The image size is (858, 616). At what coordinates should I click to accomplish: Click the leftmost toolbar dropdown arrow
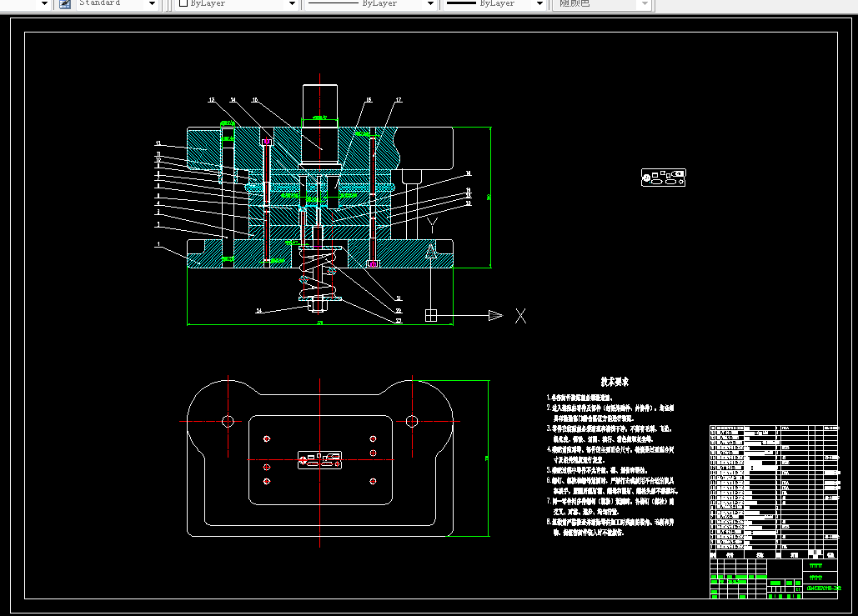45,4
